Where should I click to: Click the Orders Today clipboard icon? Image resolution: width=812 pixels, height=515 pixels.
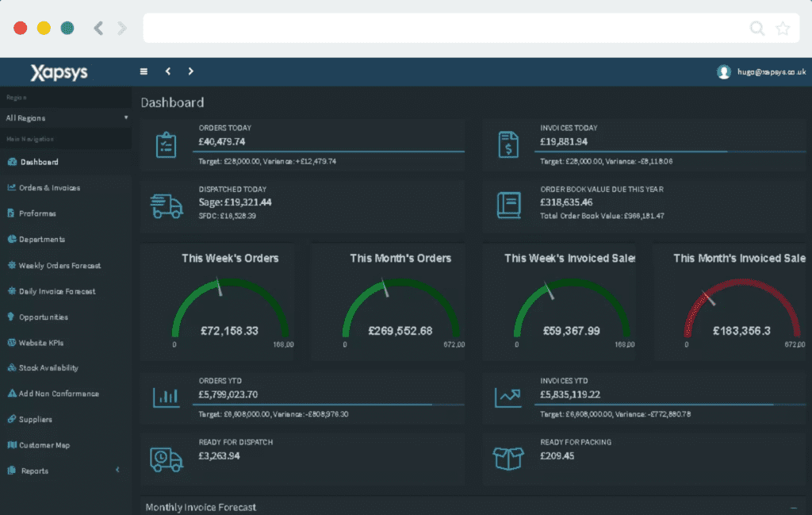coord(166,145)
